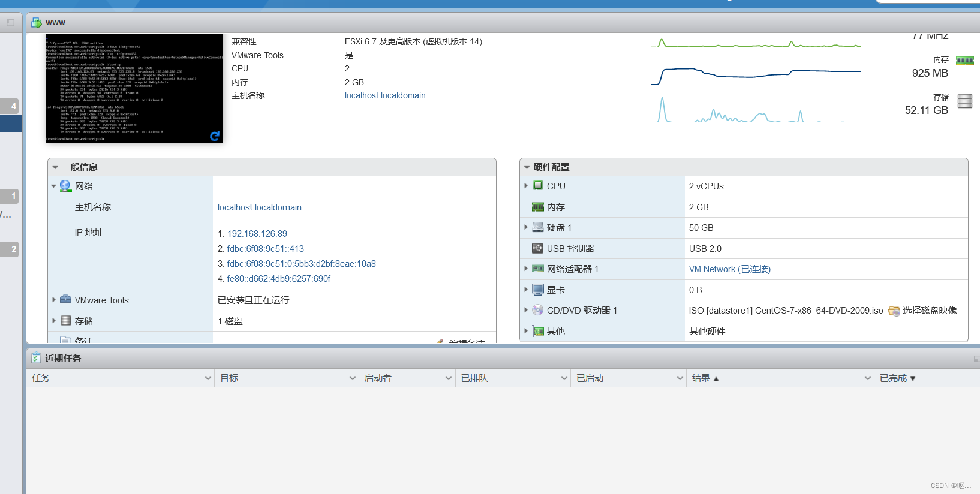
Task: Expand the 其他 hardware row
Action: (526, 331)
